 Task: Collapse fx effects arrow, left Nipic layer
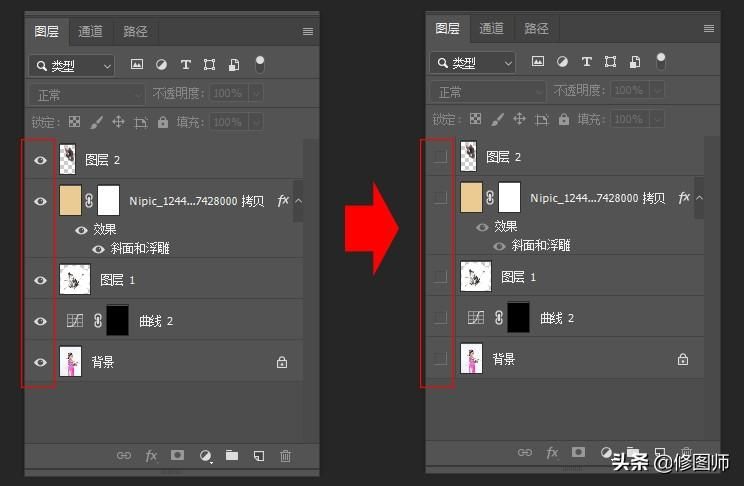(x=298, y=201)
